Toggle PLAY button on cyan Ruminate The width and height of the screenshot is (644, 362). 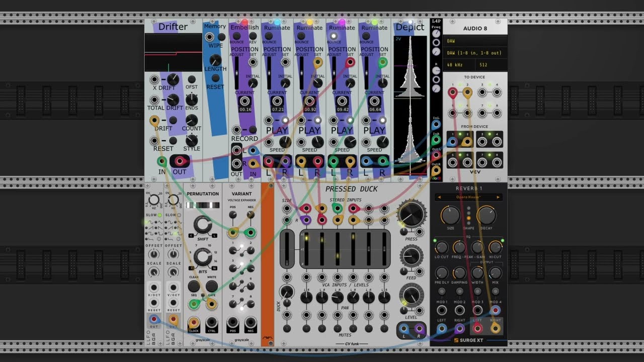tap(285, 121)
